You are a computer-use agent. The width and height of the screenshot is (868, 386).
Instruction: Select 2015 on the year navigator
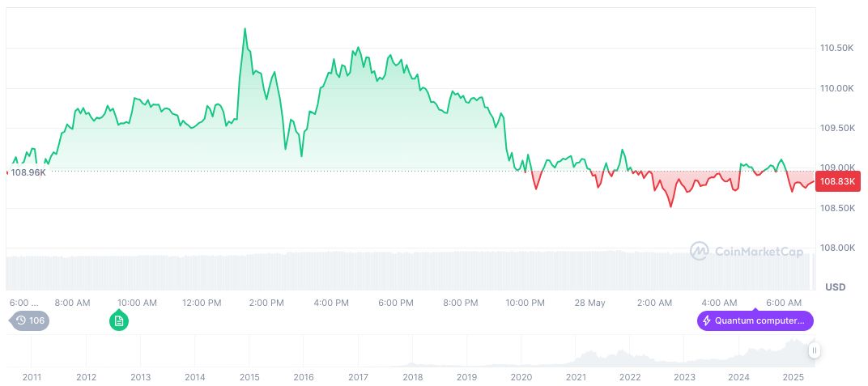[249, 377]
